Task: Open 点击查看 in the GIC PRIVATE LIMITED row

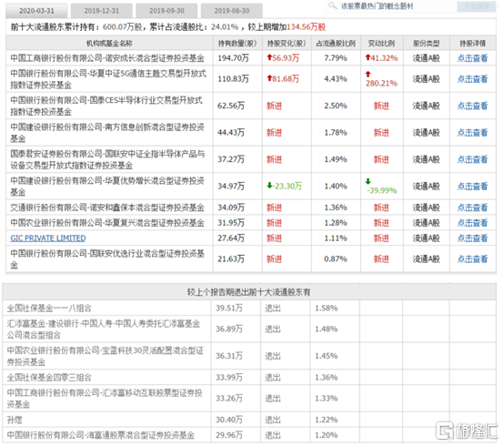Action: (x=472, y=238)
